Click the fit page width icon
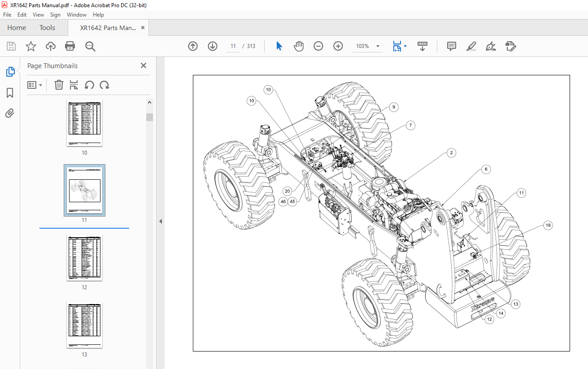 pyautogui.click(x=397, y=46)
